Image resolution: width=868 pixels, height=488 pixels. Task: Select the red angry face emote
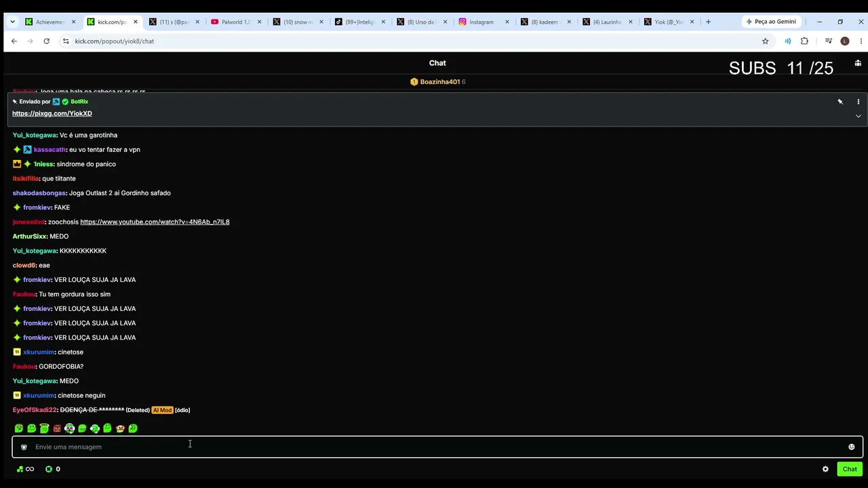[x=57, y=428]
